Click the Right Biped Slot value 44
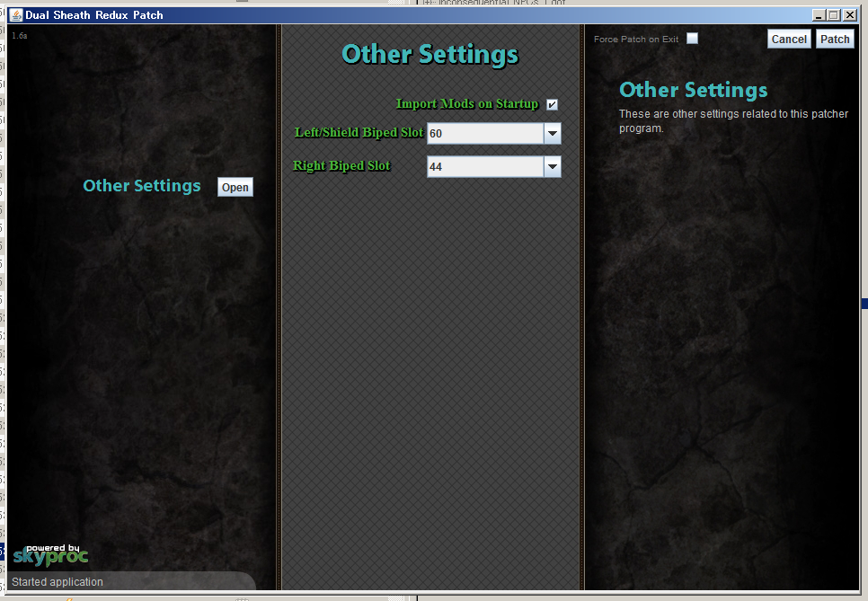The width and height of the screenshot is (868, 601). click(x=485, y=166)
